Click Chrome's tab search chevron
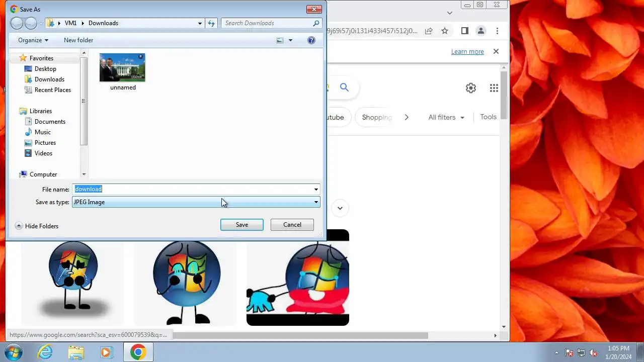The width and height of the screenshot is (644, 362). [450, 13]
